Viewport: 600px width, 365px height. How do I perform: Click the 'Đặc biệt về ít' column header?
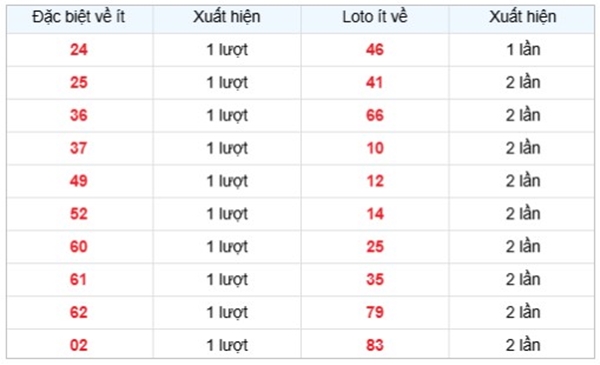pos(79,17)
